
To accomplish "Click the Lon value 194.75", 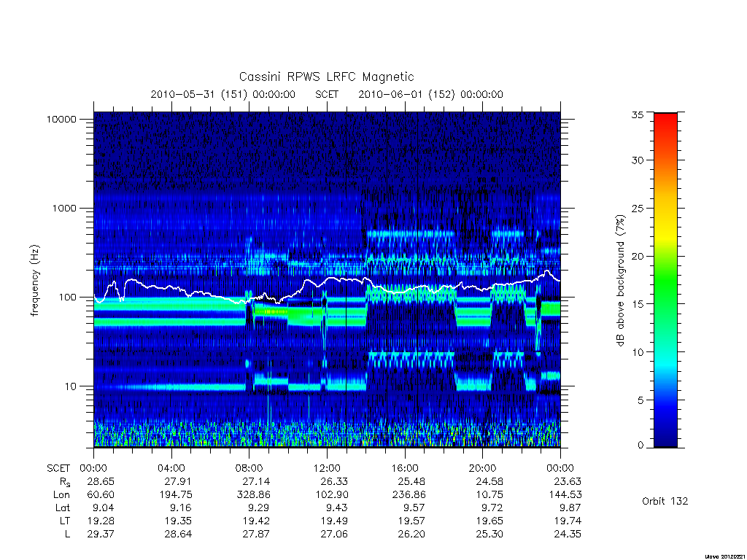I will tap(177, 495).
